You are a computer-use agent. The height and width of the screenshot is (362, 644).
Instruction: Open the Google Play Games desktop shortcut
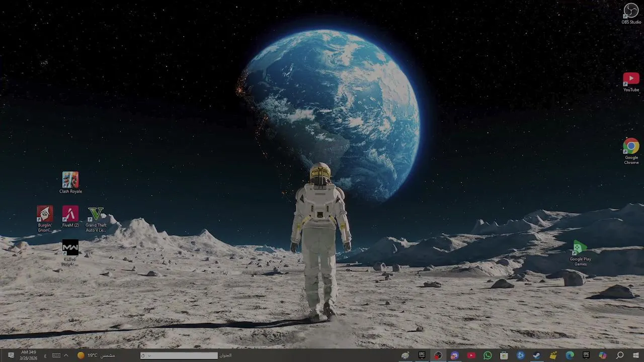click(580, 253)
